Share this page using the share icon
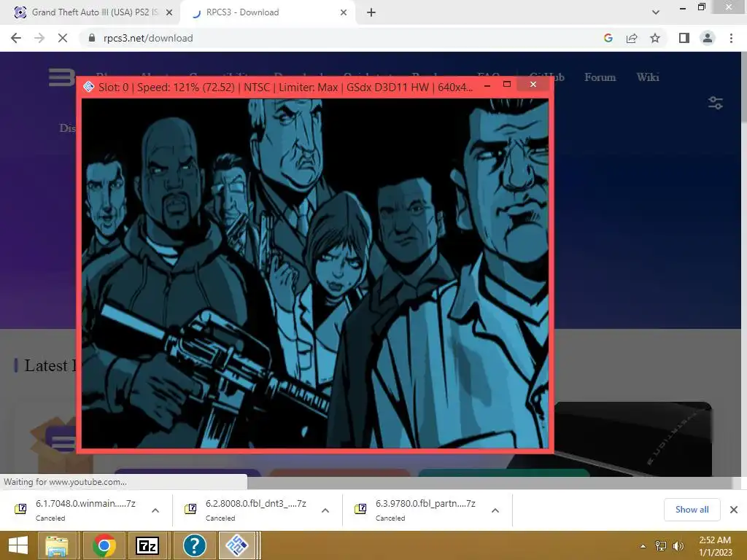 click(x=632, y=38)
